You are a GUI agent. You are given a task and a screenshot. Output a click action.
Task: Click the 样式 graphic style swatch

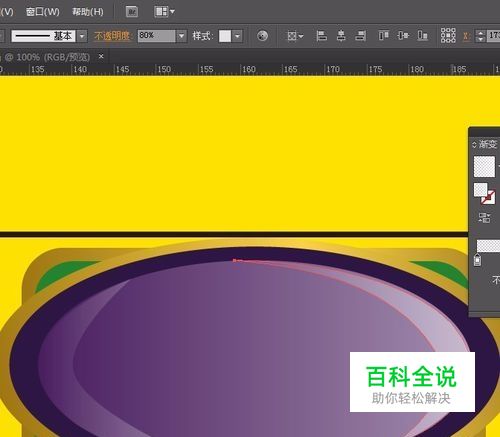point(225,36)
